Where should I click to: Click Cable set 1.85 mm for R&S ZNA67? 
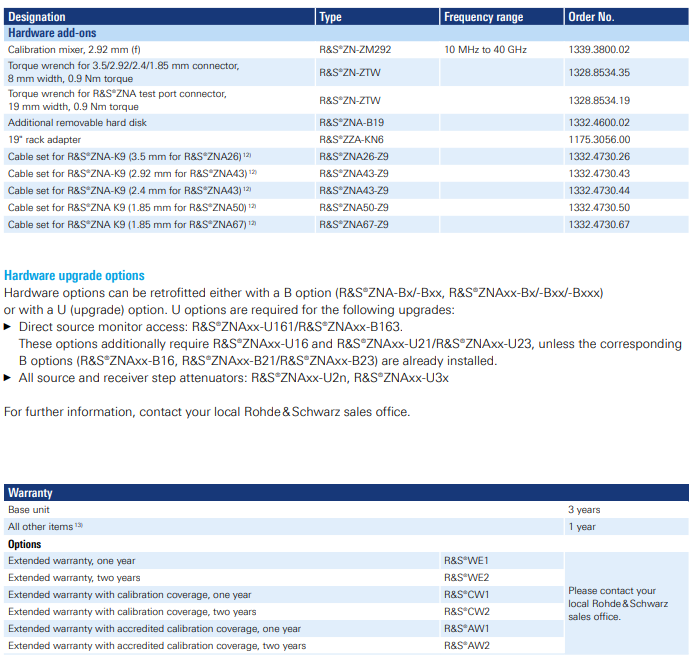point(132,225)
